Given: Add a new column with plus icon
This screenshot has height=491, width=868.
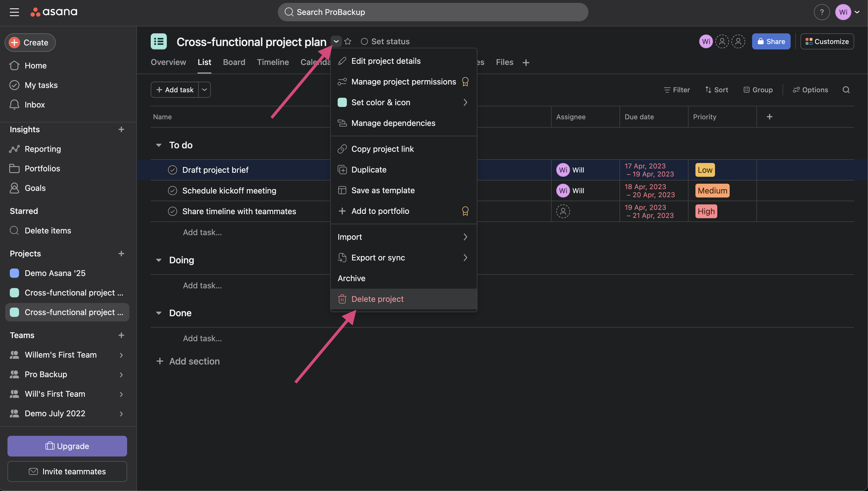Looking at the screenshot, I should (769, 117).
